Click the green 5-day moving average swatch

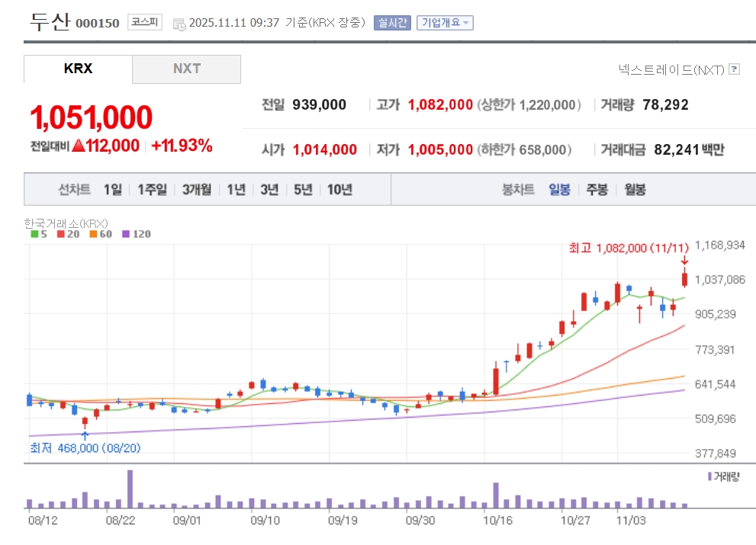(x=34, y=234)
